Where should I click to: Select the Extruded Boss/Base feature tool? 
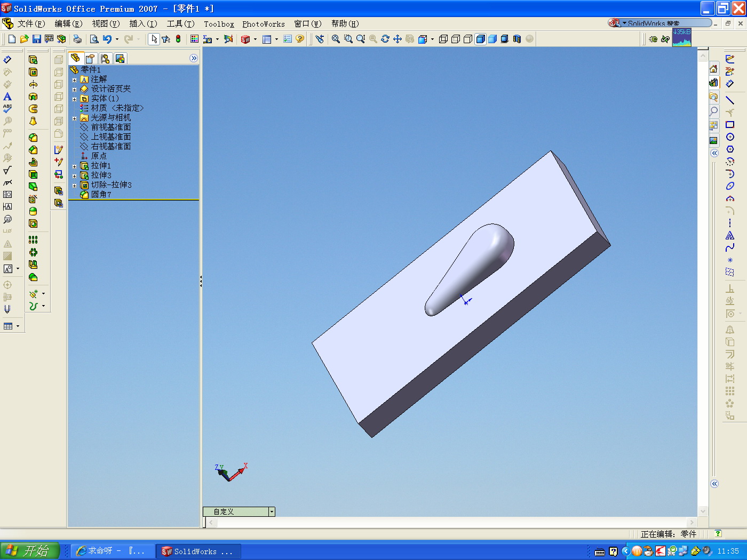pyautogui.click(x=33, y=60)
